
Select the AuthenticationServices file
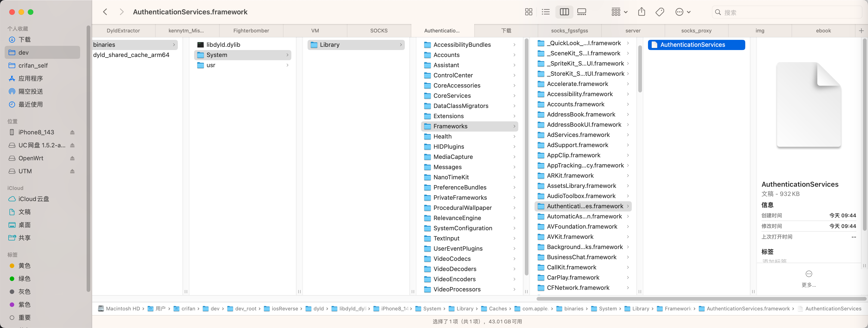pyautogui.click(x=696, y=45)
